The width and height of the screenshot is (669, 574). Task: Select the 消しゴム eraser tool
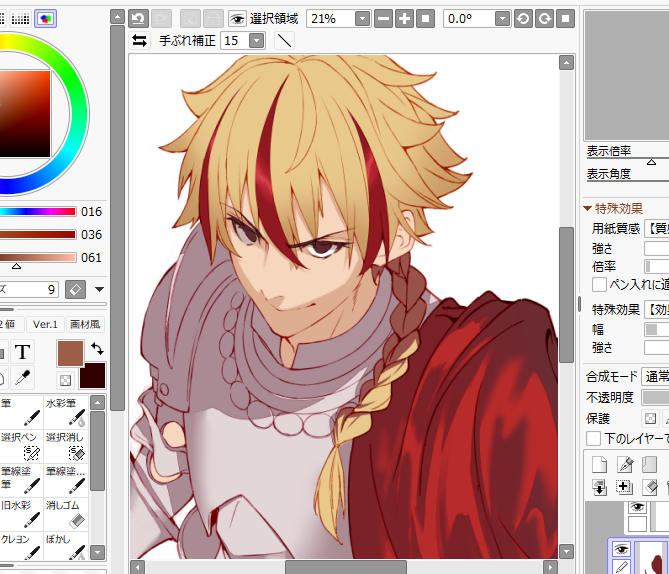66,514
